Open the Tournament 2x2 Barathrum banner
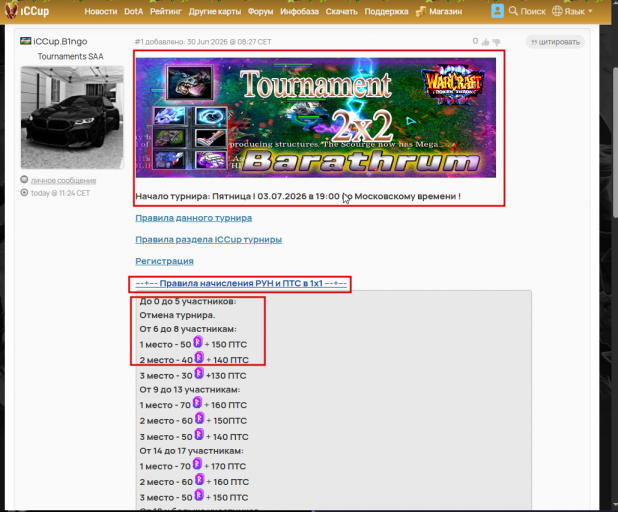Viewport: 618px width, 512px height. coord(316,117)
